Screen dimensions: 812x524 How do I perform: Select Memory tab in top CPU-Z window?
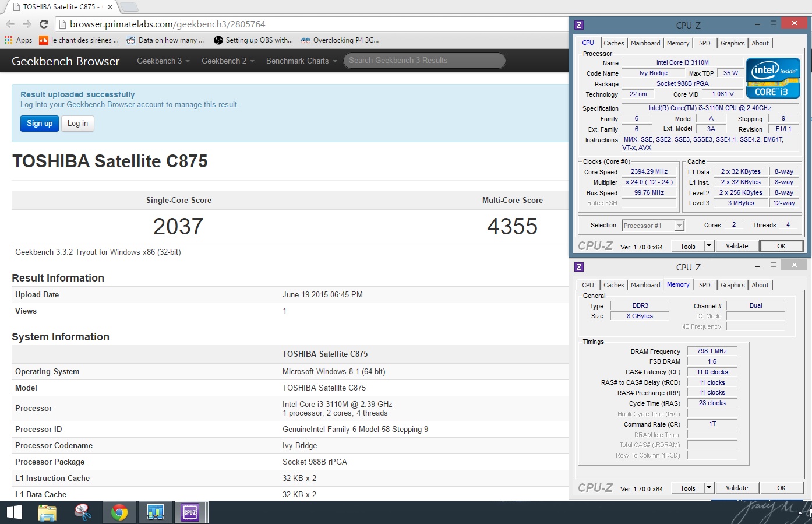pos(678,43)
